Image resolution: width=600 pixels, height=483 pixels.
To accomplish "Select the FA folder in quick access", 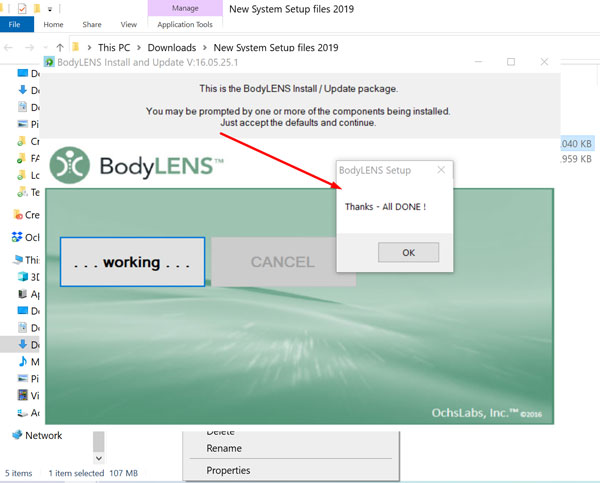I will click(x=28, y=158).
